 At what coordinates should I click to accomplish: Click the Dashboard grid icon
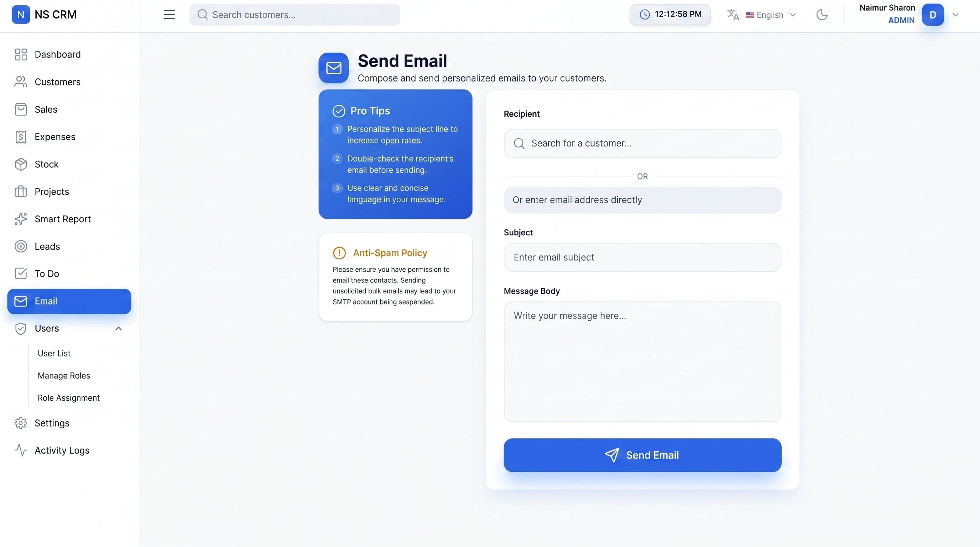[21, 54]
